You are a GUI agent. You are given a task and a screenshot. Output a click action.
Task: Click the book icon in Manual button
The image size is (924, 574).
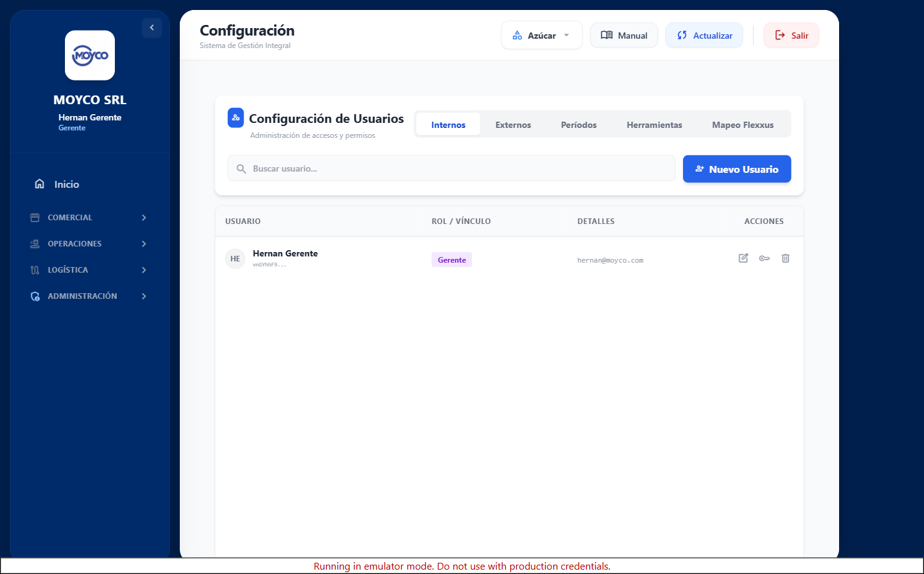click(x=606, y=35)
